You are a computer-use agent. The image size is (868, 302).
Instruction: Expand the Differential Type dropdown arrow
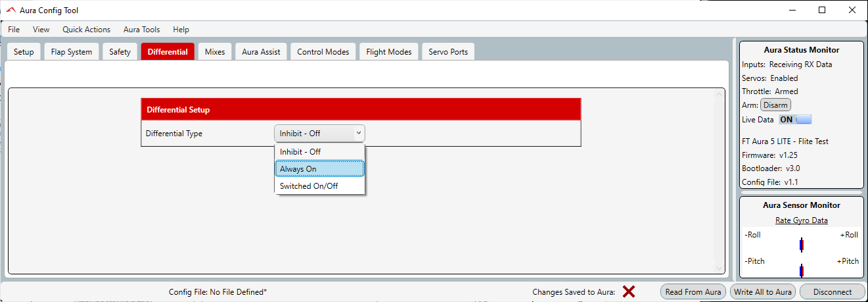[x=358, y=133]
